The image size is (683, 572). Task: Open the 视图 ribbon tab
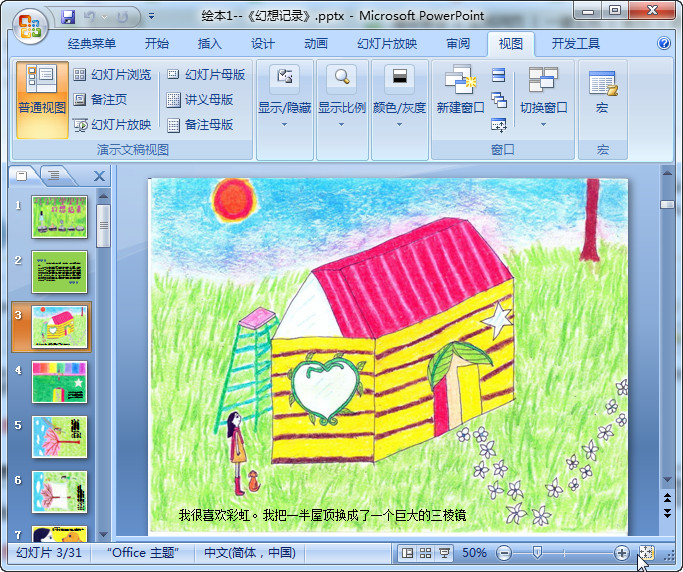tap(511, 44)
